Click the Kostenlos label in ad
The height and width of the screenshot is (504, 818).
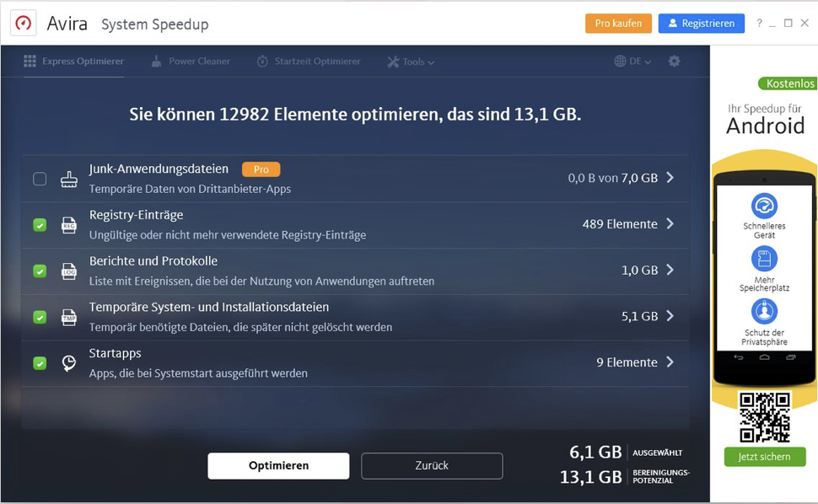[x=788, y=83]
